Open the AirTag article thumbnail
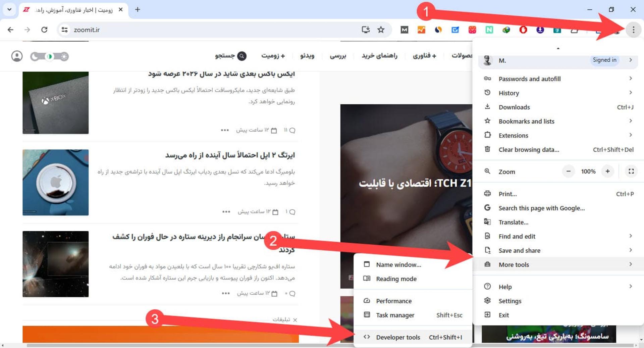 (56, 182)
